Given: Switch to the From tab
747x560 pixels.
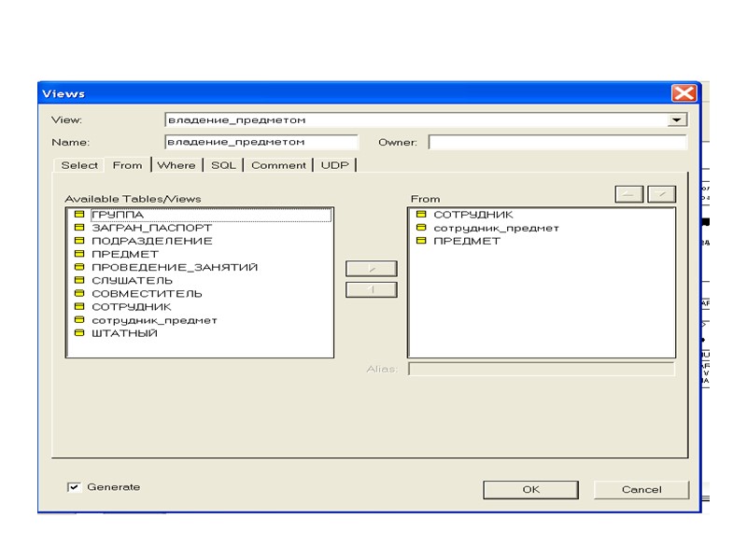Looking at the screenshot, I should click(127, 165).
